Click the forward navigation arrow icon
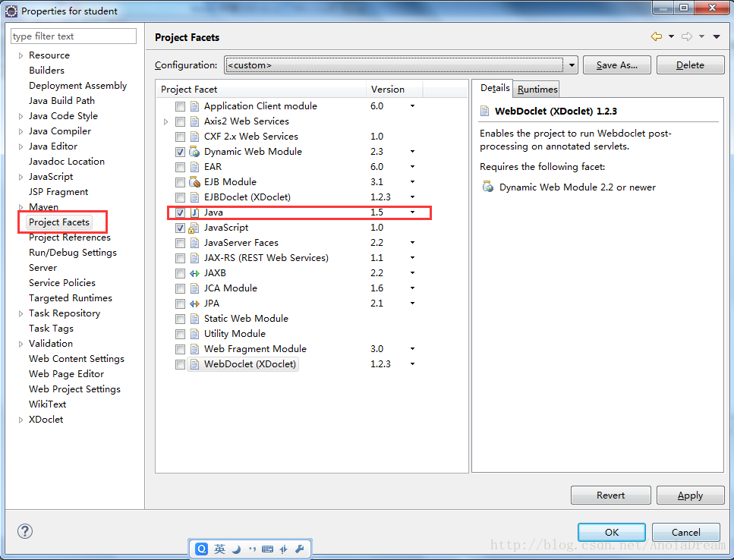Viewport: 734px width, 560px height. coord(687,36)
